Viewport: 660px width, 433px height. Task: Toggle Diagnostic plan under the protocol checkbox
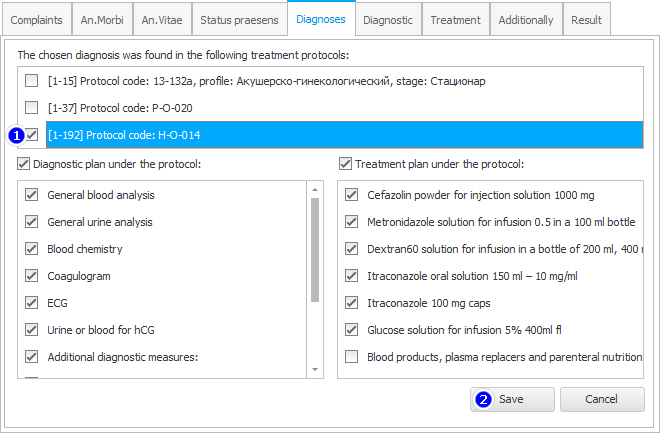click(24, 164)
